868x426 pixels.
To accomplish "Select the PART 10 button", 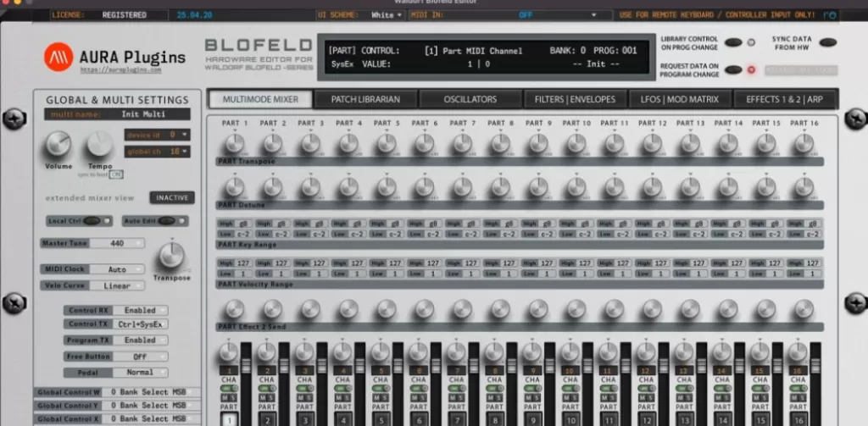I will tap(570, 419).
